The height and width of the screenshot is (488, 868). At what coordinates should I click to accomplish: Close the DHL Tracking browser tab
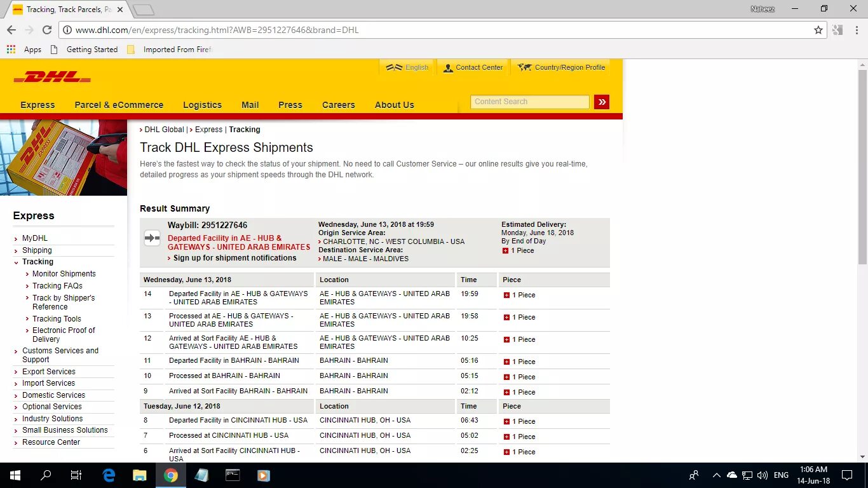coord(120,10)
